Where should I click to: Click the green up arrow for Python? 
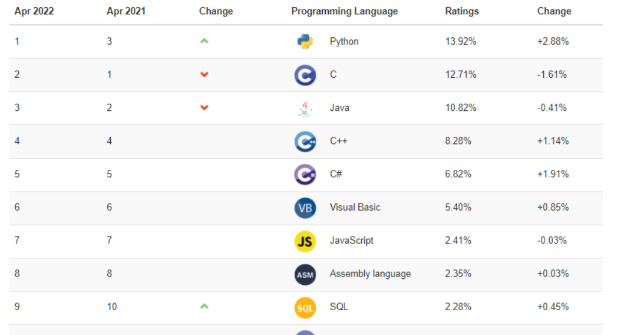[x=204, y=41]
